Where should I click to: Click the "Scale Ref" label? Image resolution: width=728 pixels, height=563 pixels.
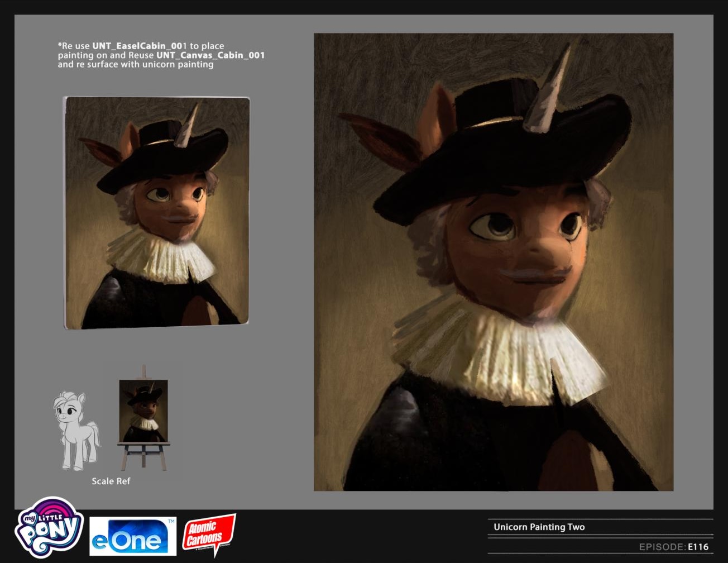coord(111,481)
